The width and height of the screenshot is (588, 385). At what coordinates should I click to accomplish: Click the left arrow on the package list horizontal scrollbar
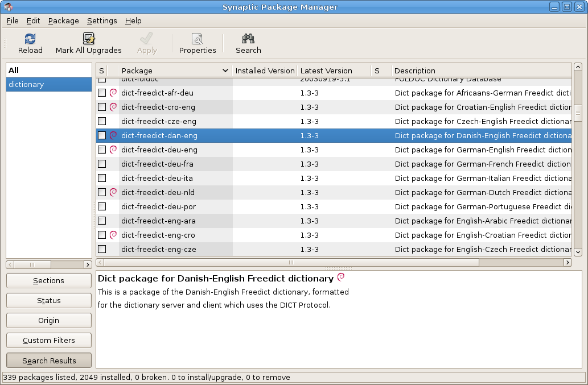100,262
